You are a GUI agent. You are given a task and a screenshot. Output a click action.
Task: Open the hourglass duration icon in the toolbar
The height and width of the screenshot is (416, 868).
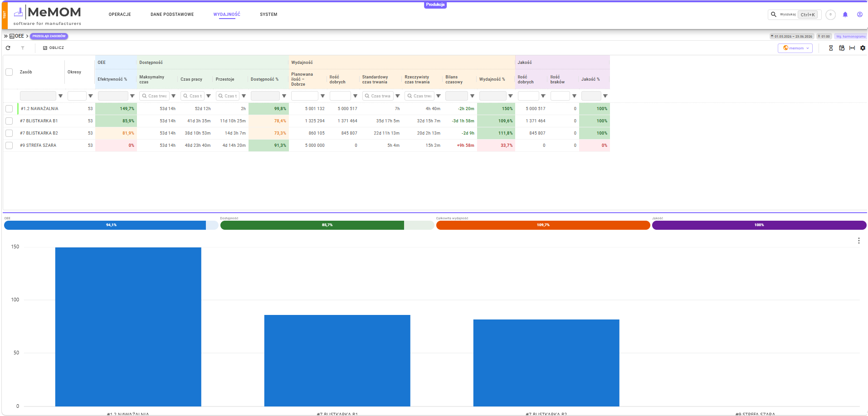click(x=831, y=48)
